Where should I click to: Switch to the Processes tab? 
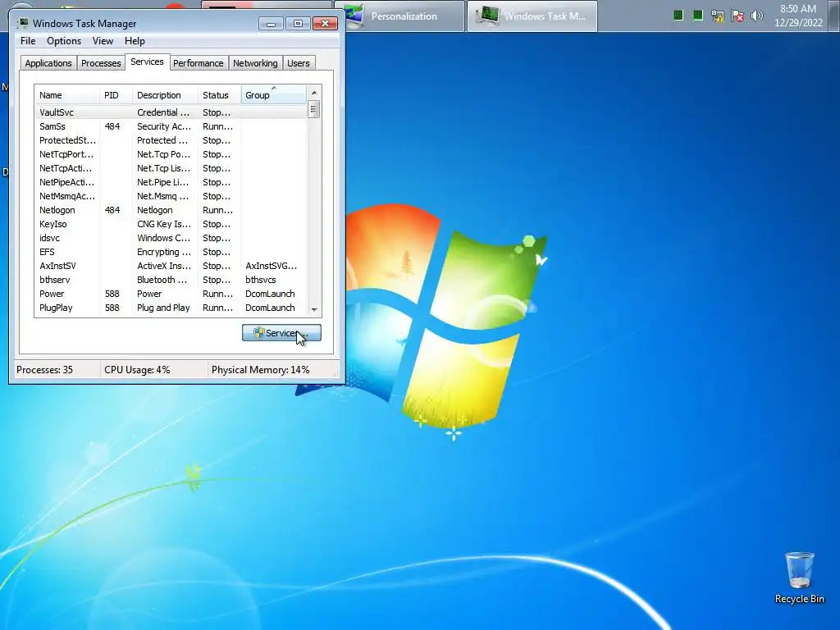[101, 62]
